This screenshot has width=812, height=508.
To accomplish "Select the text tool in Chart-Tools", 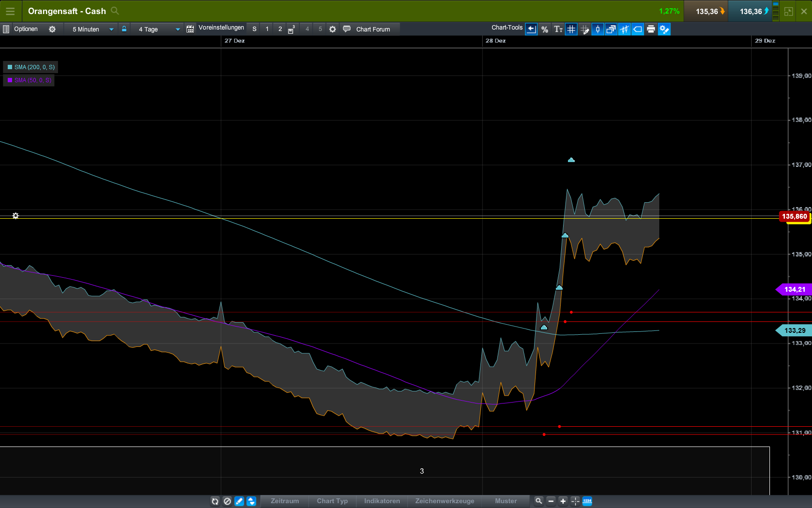I will tap(558, 30).
